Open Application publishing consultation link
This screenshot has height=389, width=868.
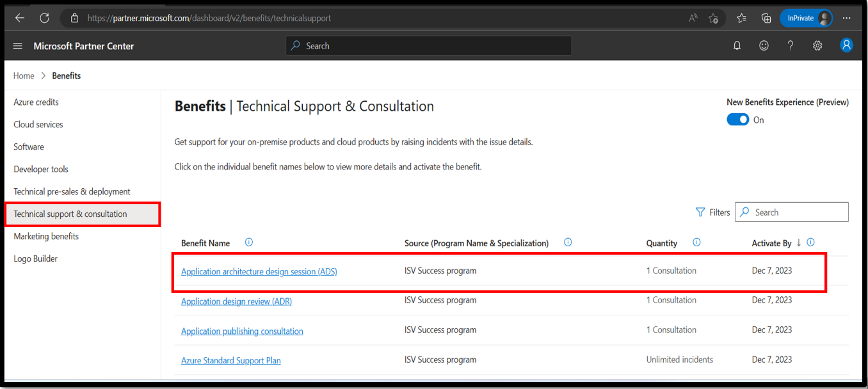point(242,331)
